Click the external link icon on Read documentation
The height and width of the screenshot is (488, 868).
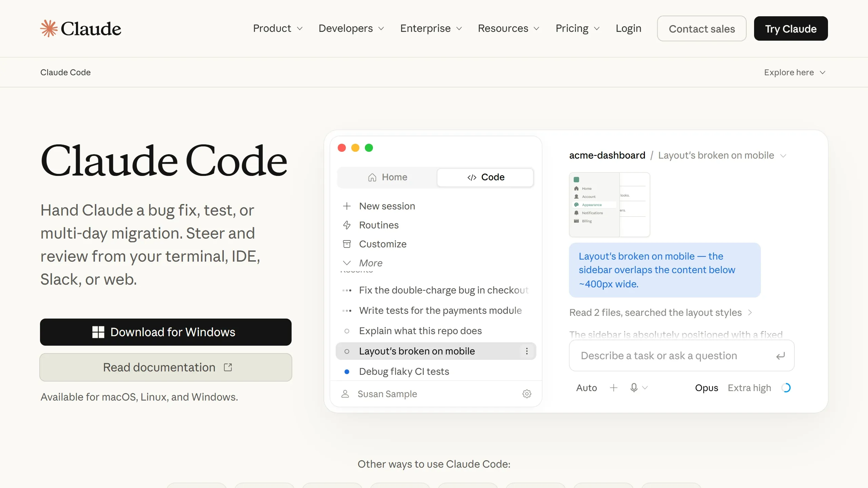point(228,367)
